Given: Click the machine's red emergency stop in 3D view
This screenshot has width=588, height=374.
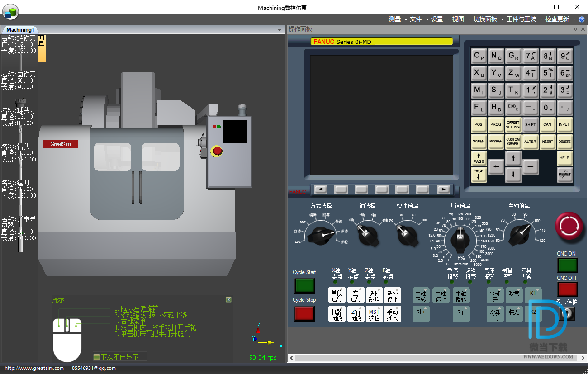Looking at the screenshot, I should tap(218, 151).
